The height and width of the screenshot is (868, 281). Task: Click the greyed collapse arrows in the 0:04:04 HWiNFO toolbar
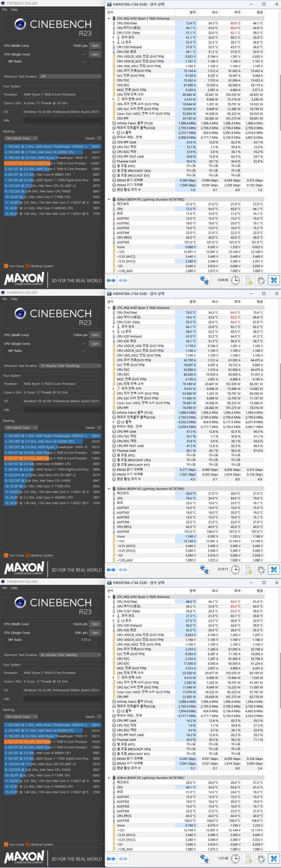(123, 280)
